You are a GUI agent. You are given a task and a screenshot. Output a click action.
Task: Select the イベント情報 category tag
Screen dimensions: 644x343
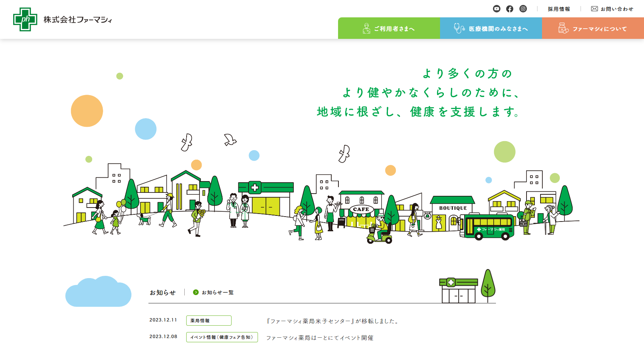point(222,337)
